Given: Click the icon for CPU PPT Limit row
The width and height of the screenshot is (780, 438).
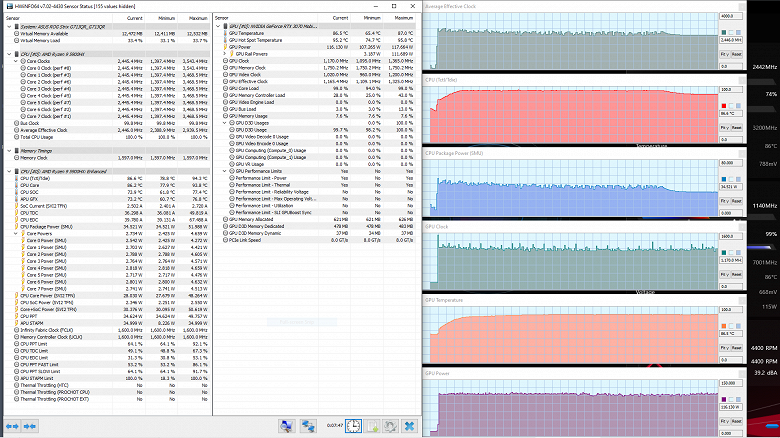Looking at the screenshot, I should coord(16,344).
